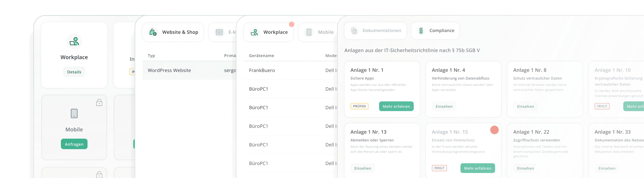Viewport: 644px width, 178px height.
Task: Select the Compliance tab
Action: 435,30
